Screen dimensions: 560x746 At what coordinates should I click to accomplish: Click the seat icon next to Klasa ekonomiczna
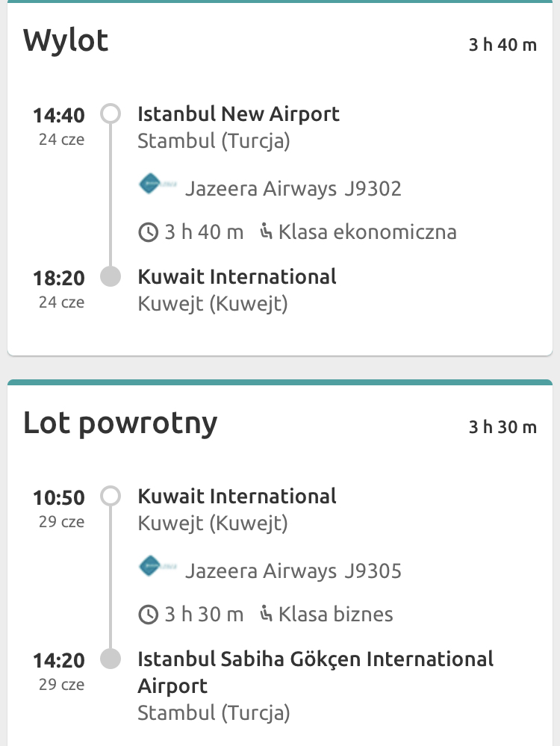coord(266,231)
